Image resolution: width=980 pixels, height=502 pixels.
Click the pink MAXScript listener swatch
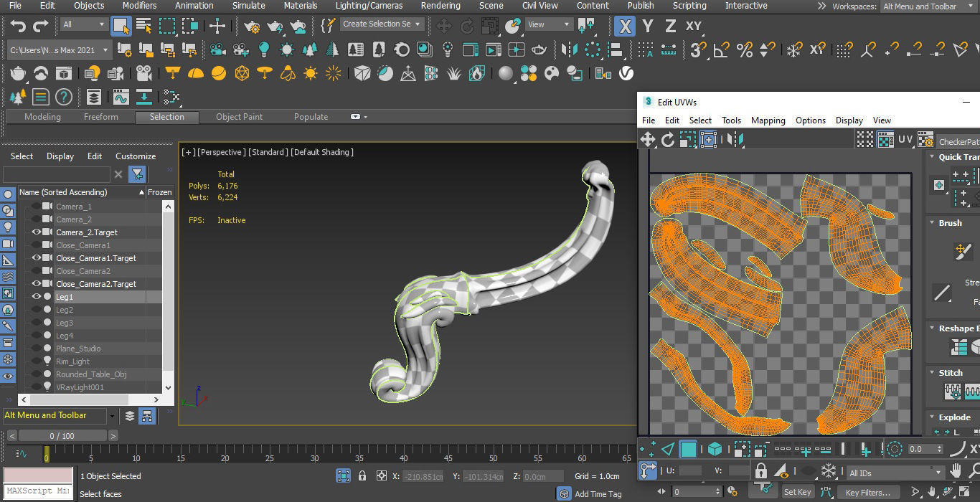coord(38,475)
